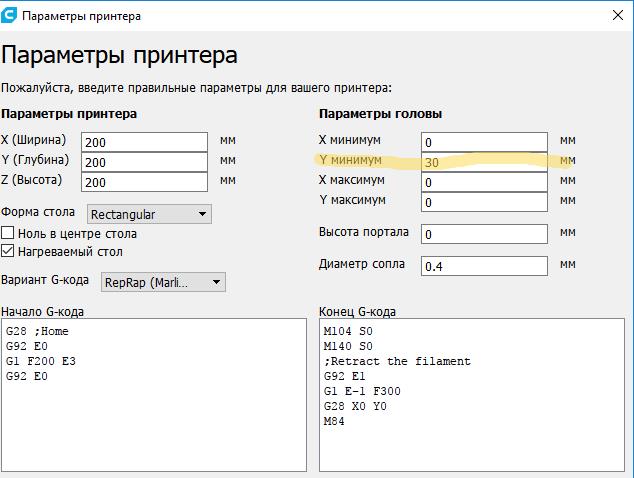Toggle the 'Ноль в центре стола' checkbox
This screenshot has width=634, height=478.
click(8, 233)
